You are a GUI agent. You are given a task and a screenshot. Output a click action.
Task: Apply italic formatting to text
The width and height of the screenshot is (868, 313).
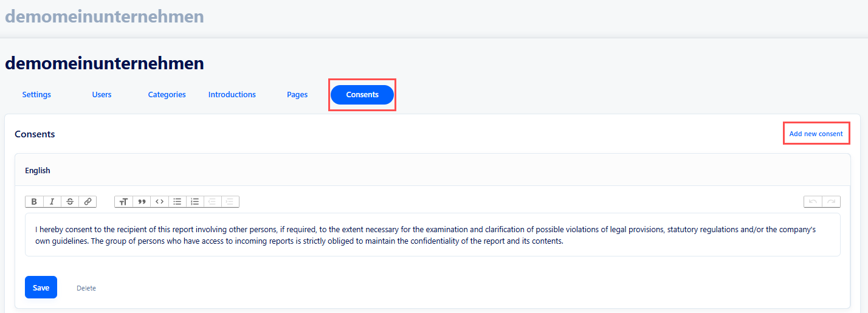52,202
